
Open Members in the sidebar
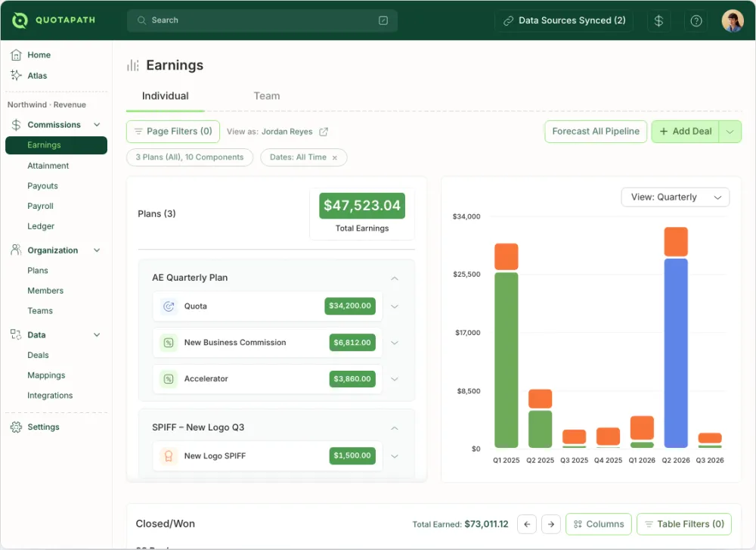[x=45, y=291]
